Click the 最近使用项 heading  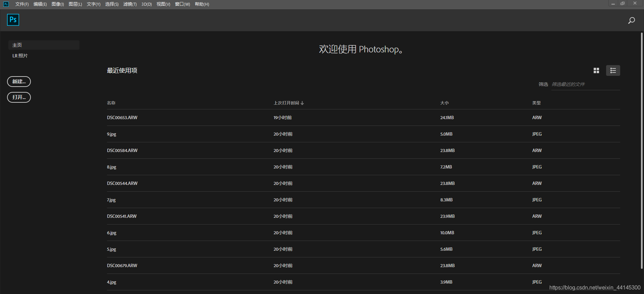pos(122,70)
